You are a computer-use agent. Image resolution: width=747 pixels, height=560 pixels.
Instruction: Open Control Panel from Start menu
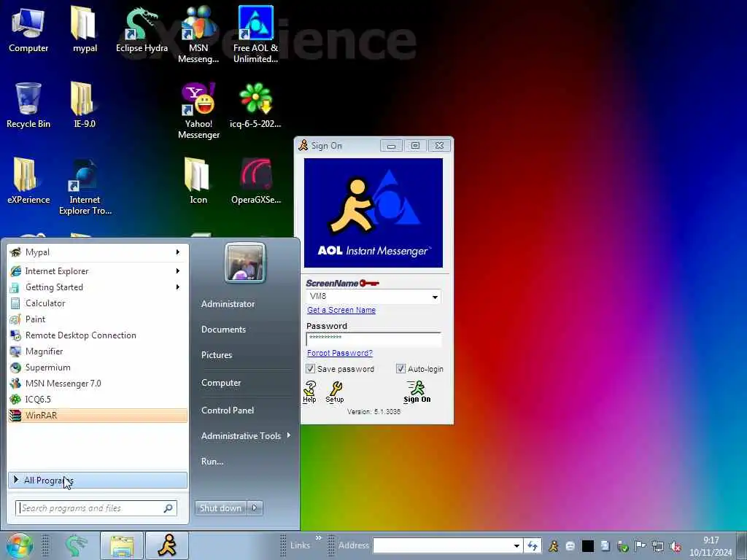pyautogui.click(x=228, y=411)
